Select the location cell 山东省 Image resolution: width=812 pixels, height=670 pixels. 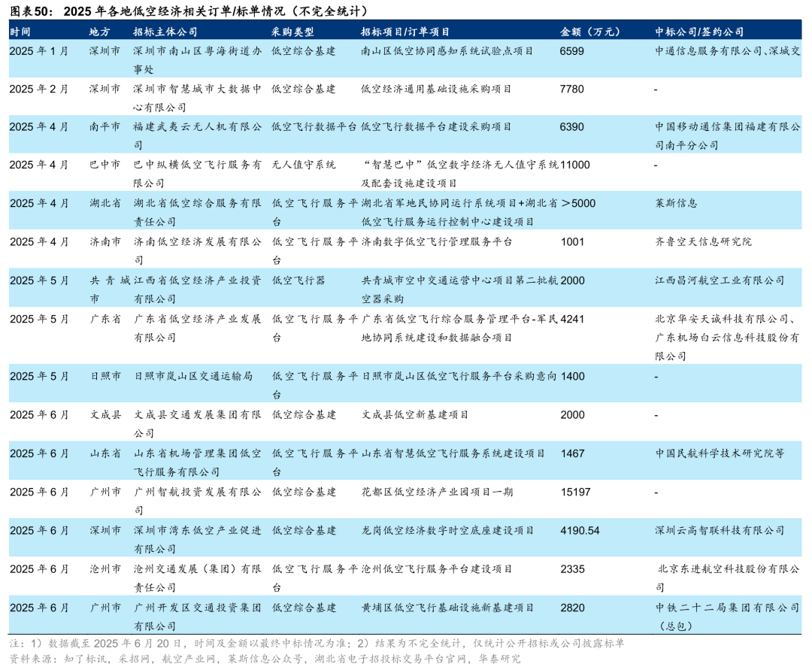coord(105,453)
